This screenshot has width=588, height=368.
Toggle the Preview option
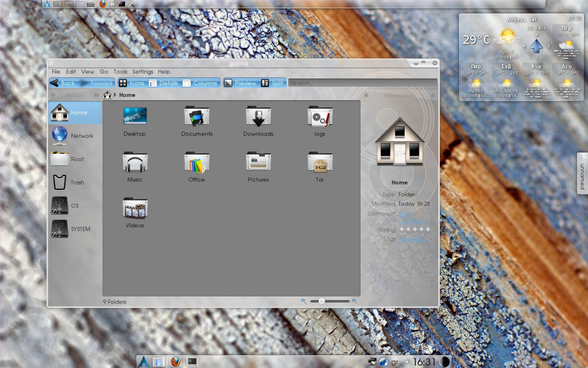click(x=241, y=83)
